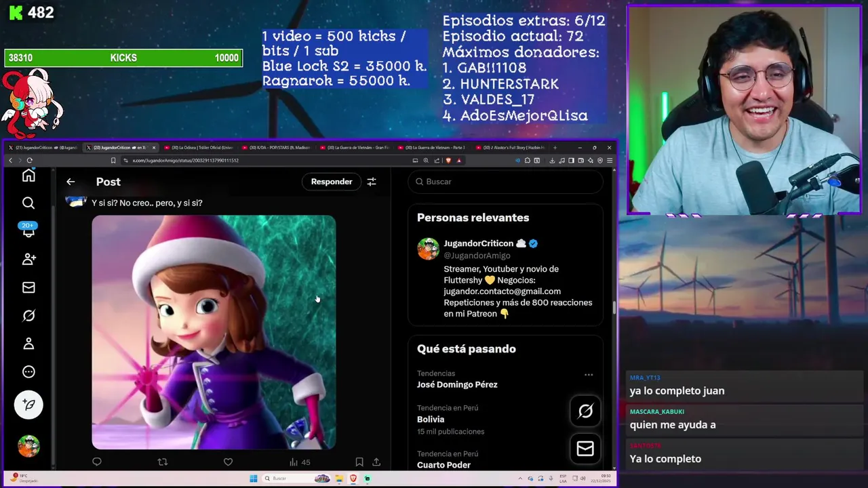868x488 pixels.
Task: Go back with the Post arrow
Action: 71,182
